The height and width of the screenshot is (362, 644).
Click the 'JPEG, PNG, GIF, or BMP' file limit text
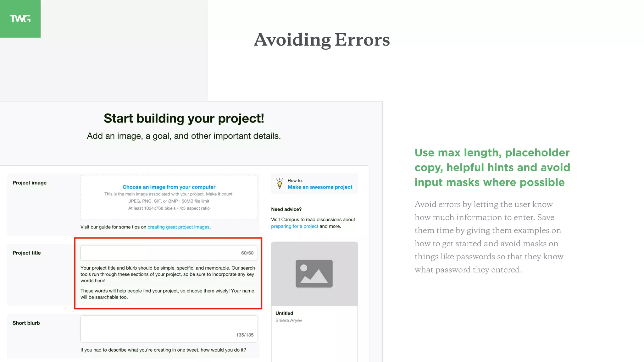pos(169,201)
